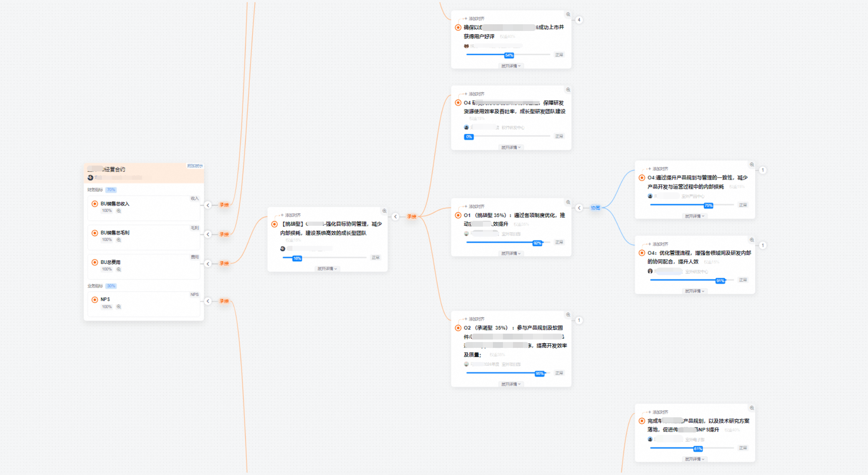Click magnifier on 【挑战型】 objective card
This screenshot has height=475, width=868.
pyautogui.click(x=384, y=211)
